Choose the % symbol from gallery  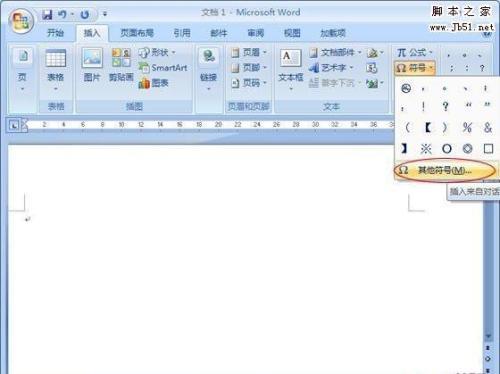467,127
